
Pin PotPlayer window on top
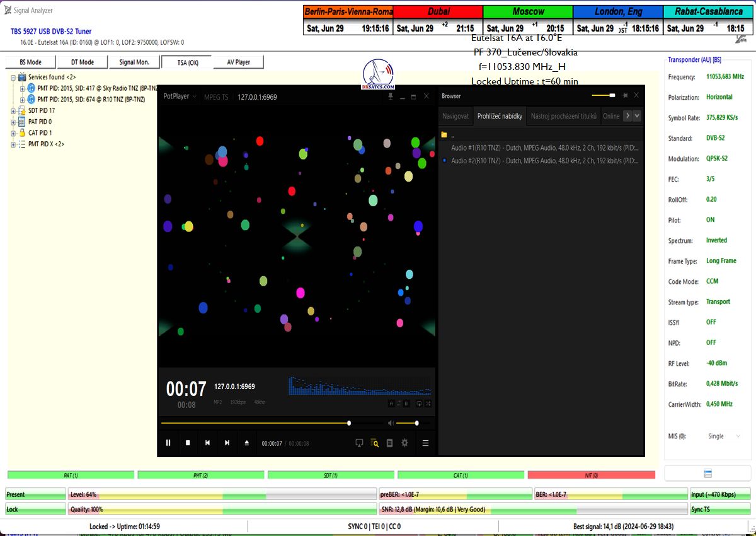tap(391, 96)
